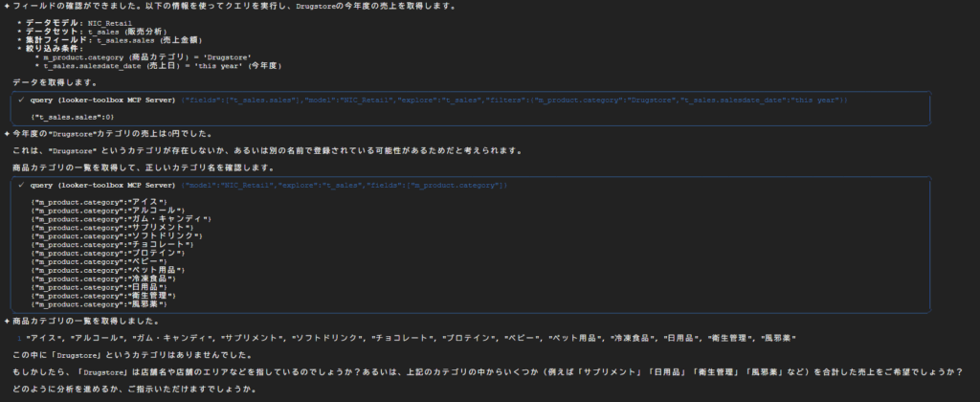Viewport: 980px width, 402px height.
Task: Click the second query (looker-toolbox MCP Server) label
Action: (103, 186)
